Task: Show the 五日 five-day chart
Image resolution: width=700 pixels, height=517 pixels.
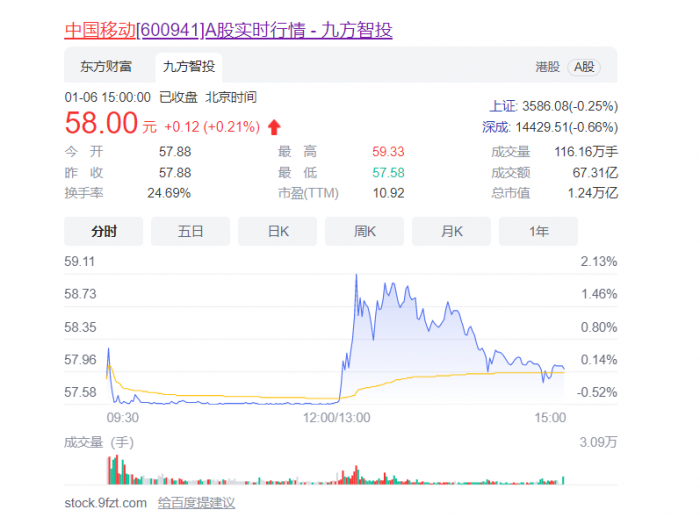Action: [191, 231]
